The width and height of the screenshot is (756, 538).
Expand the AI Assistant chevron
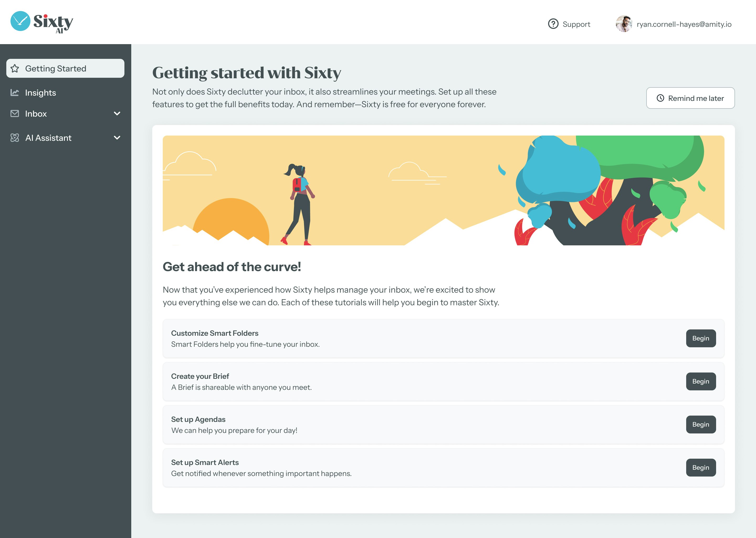click(117, 138)
